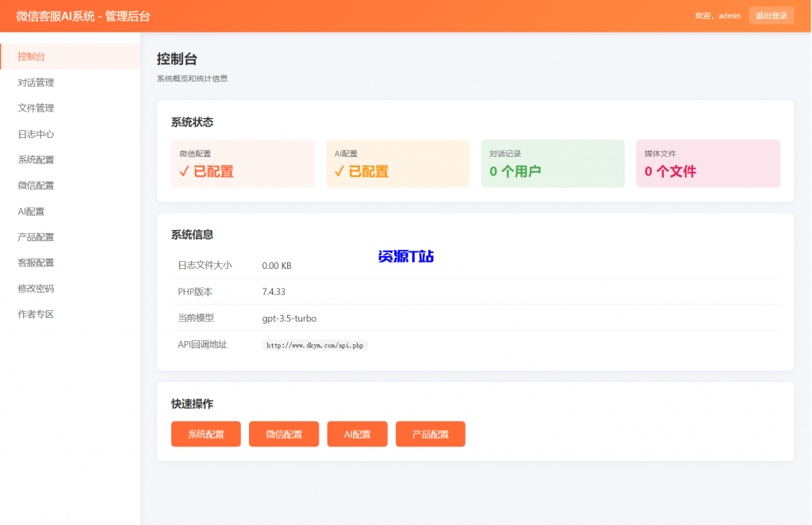
Task: Visit 作者专区 in the sidebar
Action: coord(39,314)
